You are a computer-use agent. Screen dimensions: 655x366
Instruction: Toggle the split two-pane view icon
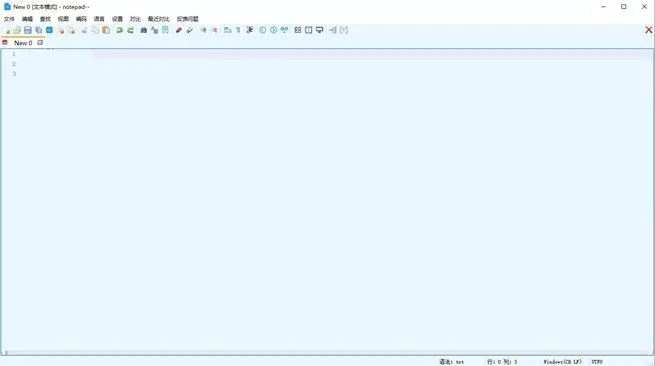point(308,30)
